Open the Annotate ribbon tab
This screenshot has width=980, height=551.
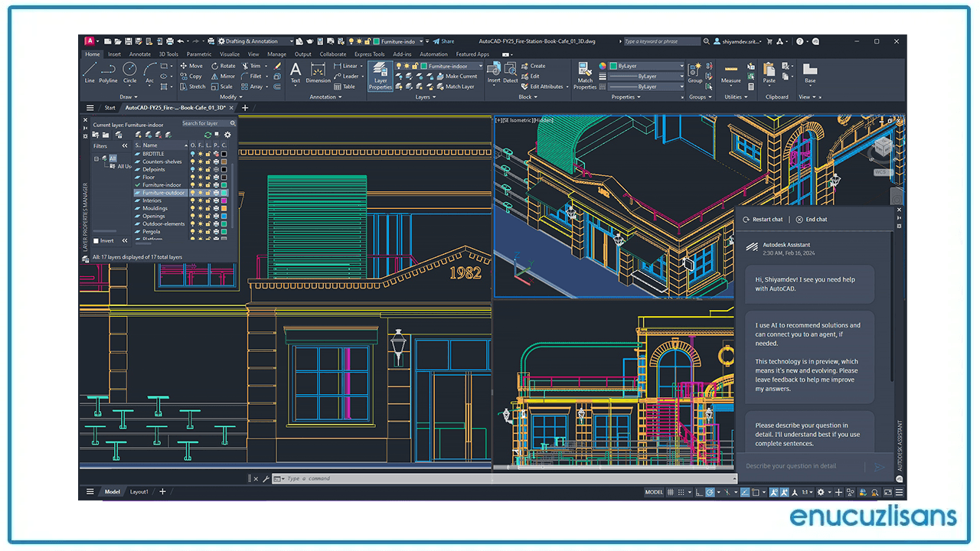click(x=140, y=54)
